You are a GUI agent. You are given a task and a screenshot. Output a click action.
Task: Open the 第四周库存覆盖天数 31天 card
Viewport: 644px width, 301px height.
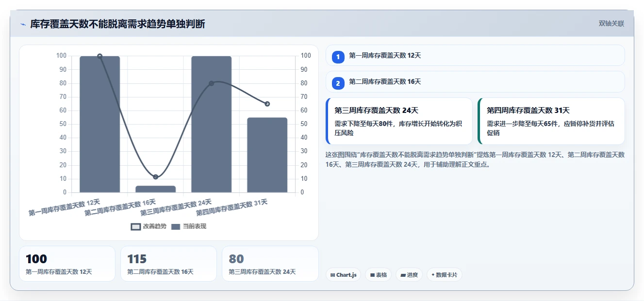pyautogui.click(x=551, y=121)
